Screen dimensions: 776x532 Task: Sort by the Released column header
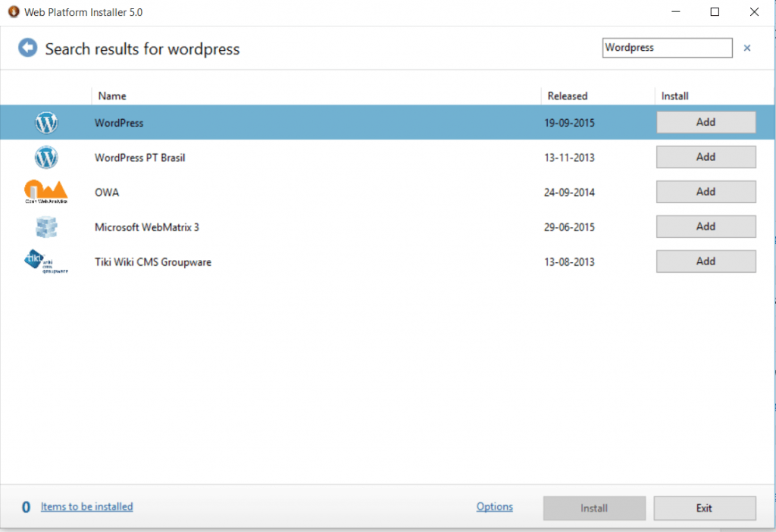coord(567,96)
